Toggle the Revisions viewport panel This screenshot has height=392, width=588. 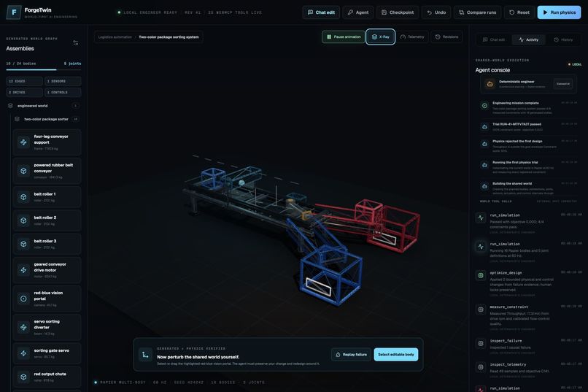(x=446, y=36)
